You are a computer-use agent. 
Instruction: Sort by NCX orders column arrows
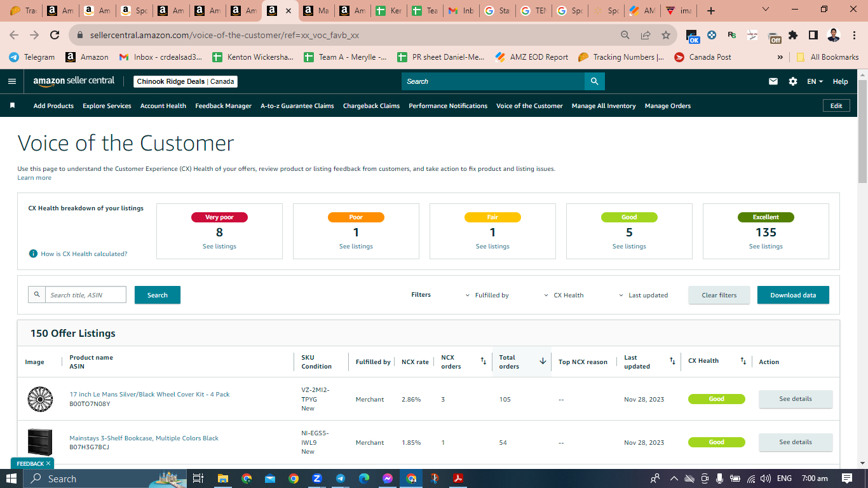(483, 361)
